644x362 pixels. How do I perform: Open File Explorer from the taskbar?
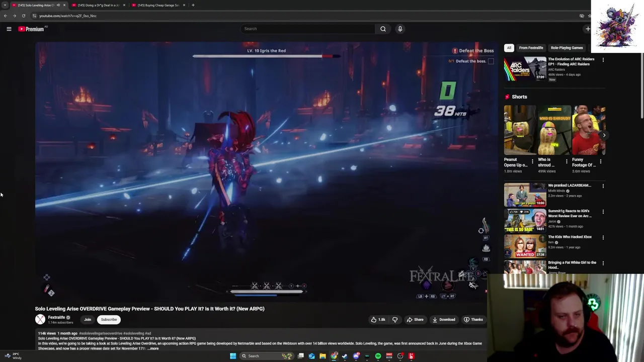(x=323, y=356)
